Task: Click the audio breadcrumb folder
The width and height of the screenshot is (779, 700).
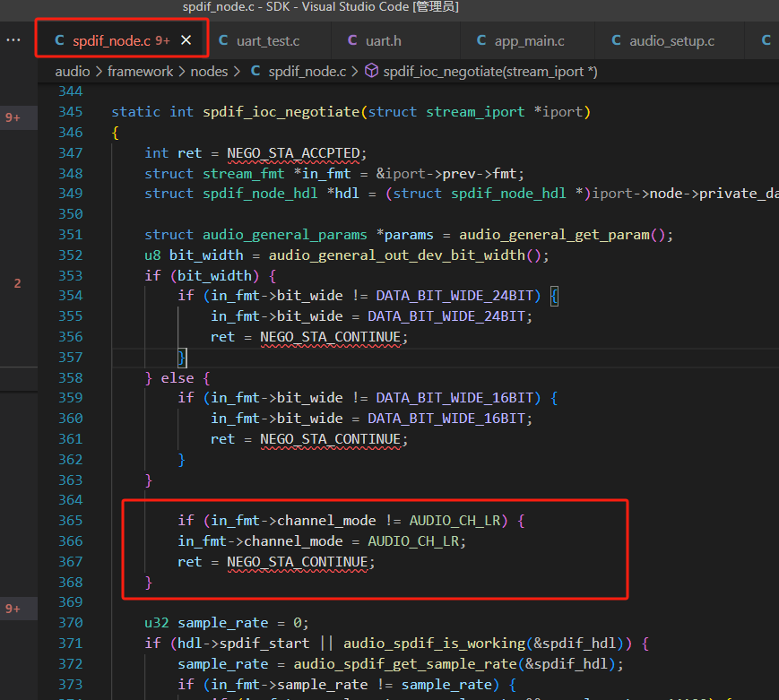Action: [x=73, y=72]
